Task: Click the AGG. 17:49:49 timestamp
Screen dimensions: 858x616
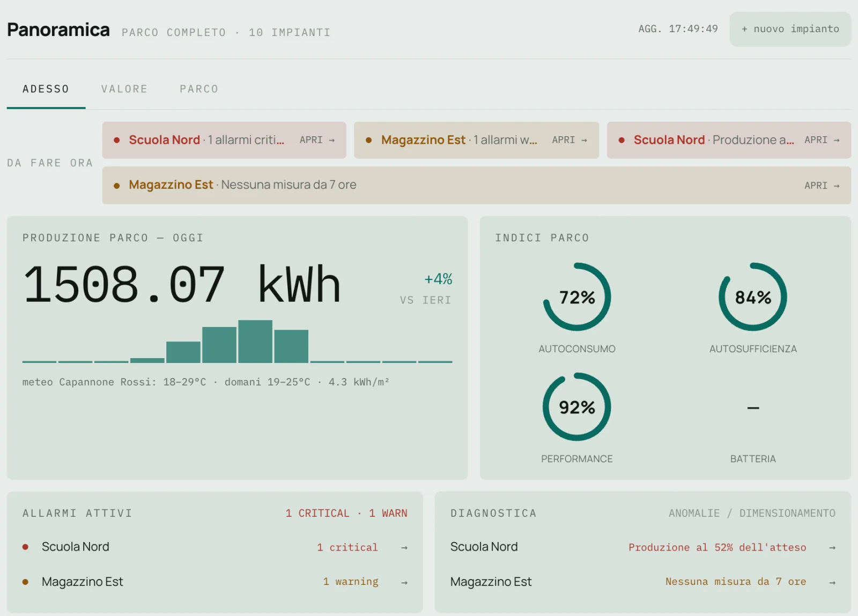Action: [678, 29]
